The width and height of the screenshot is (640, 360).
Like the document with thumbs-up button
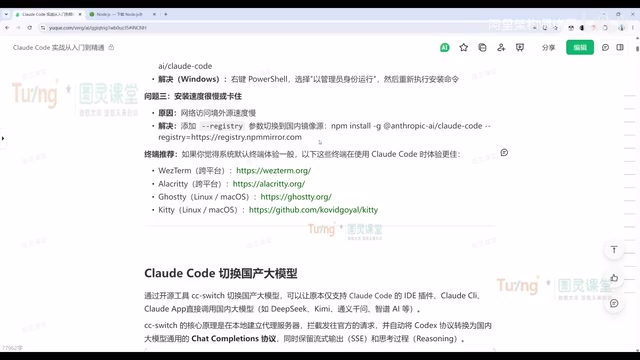tap(614, 278)
